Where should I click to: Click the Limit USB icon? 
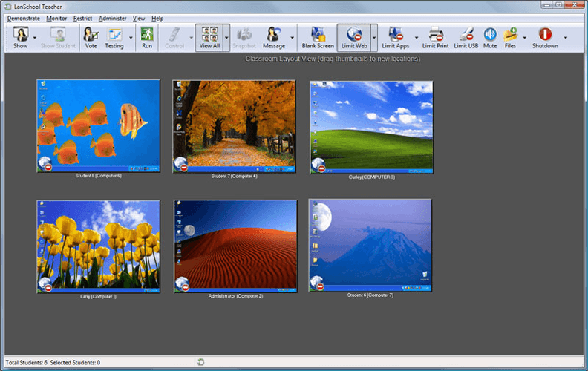click(466, 36)
